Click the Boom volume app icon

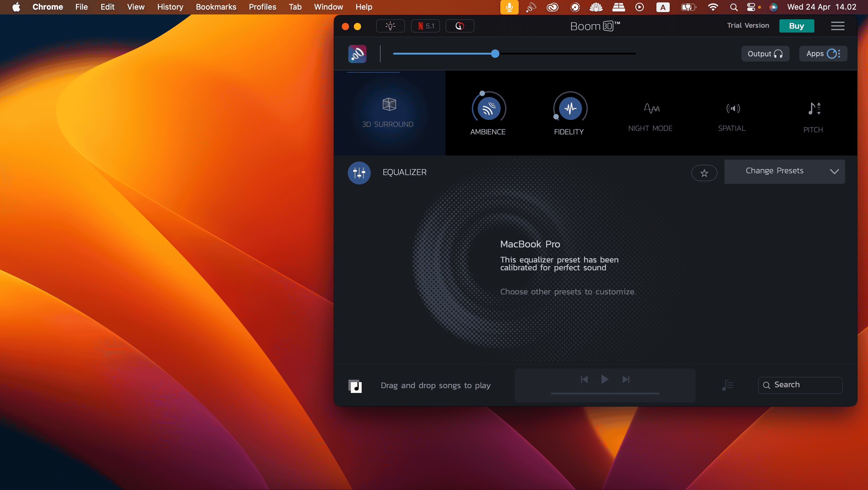[x=357, y=54]
